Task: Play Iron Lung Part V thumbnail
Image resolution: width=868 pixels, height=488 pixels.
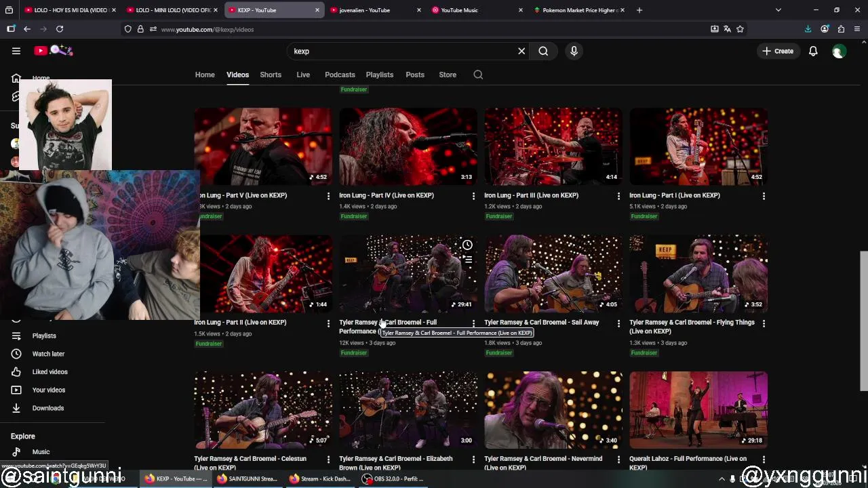Action: tap(263, 146)
